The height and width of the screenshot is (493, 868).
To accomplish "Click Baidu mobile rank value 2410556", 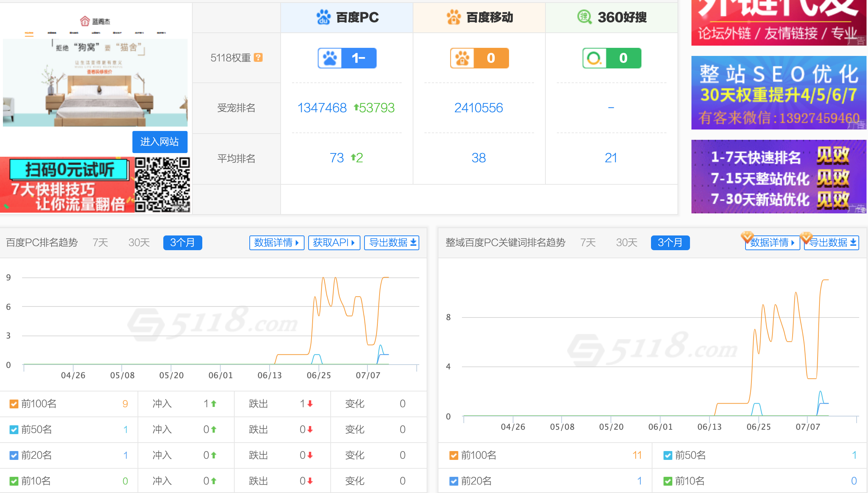I will [x=479, y=108].
